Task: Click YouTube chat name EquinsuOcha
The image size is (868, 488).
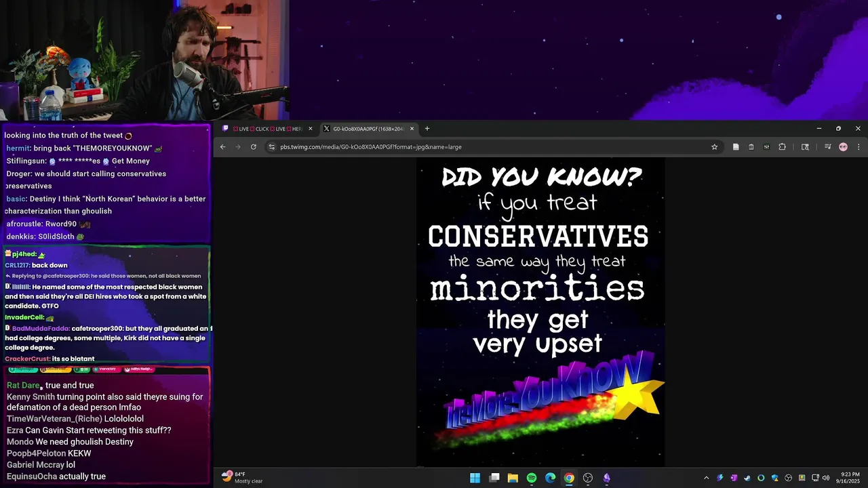Action: point(32,476)
